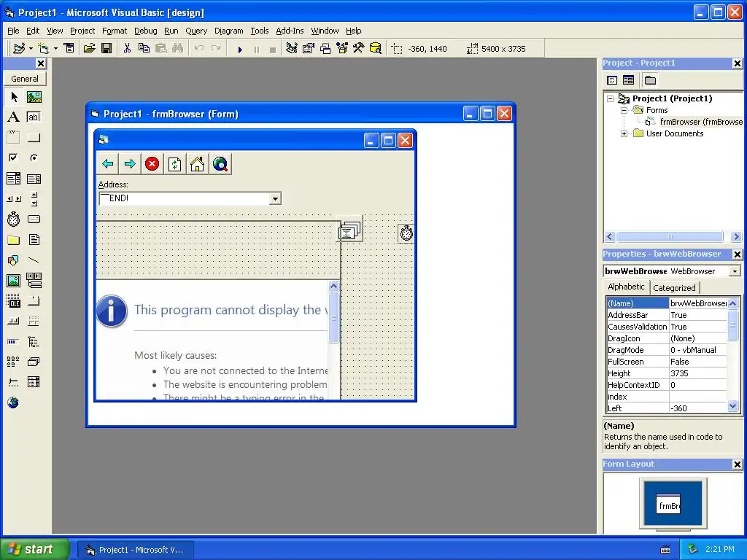Image resolution: width=747 pixels, height=560 pixels.
Task: Click the Copy toolbar icon
Action: (x=144, y=48)
